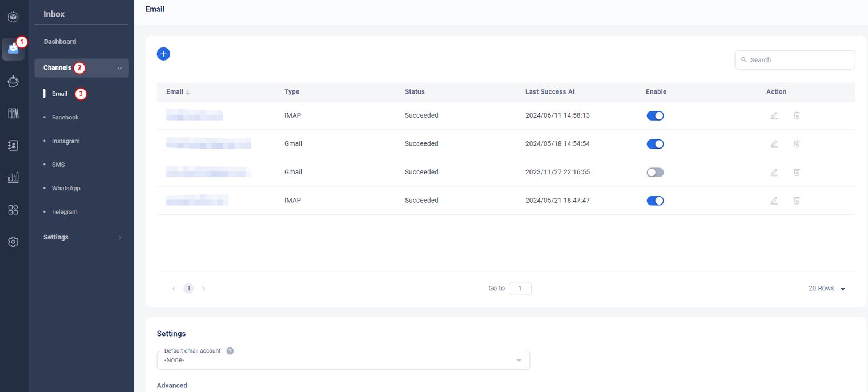
Task: Enable the disabled Gmail account toggle
Action: (655, 172)
